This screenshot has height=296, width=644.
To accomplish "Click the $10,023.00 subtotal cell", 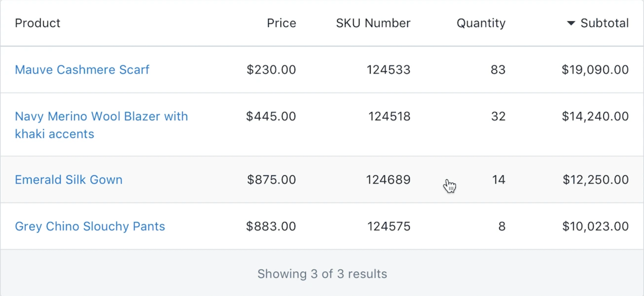I will coord(595,226).
